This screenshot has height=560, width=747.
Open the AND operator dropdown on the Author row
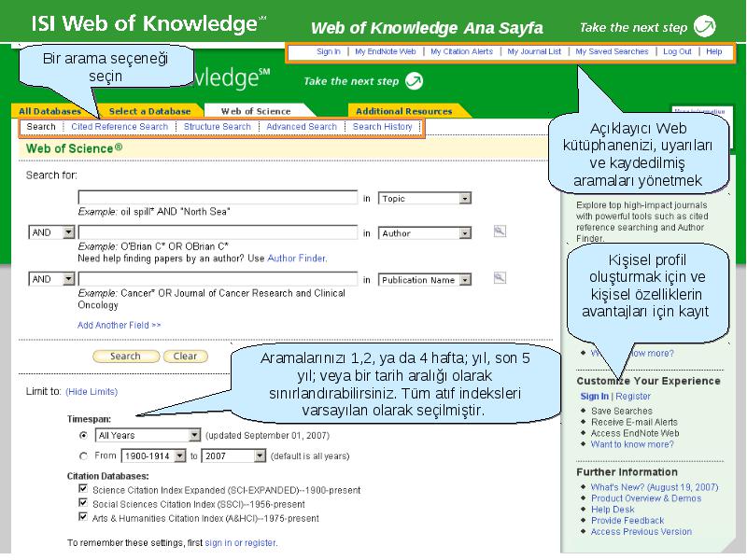pos(52,232)
